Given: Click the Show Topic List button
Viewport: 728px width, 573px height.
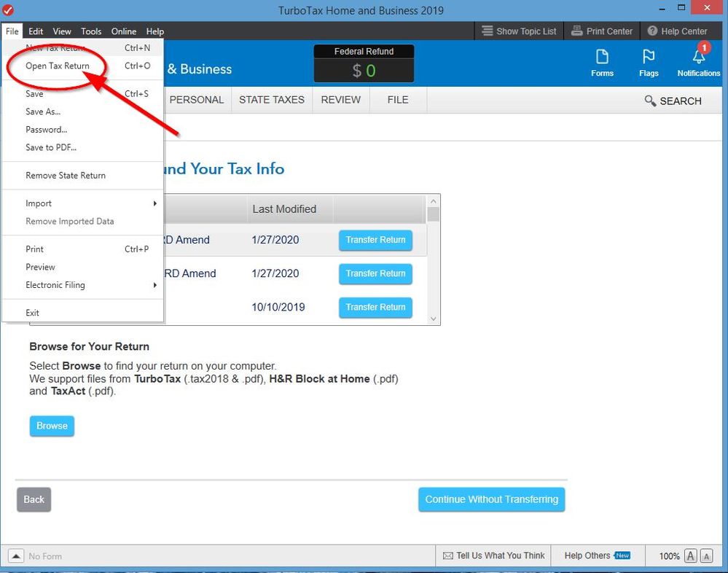Looking at the screenshot, I should 519,31.
